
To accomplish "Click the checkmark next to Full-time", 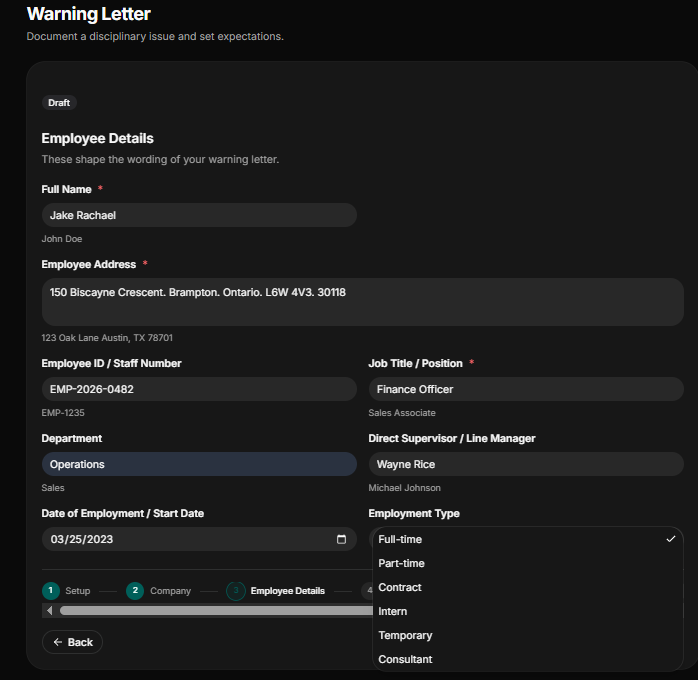I will (x=670, y=539).
